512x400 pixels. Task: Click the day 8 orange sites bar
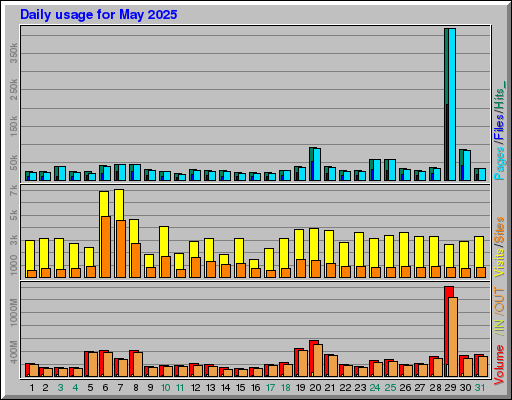136,260
